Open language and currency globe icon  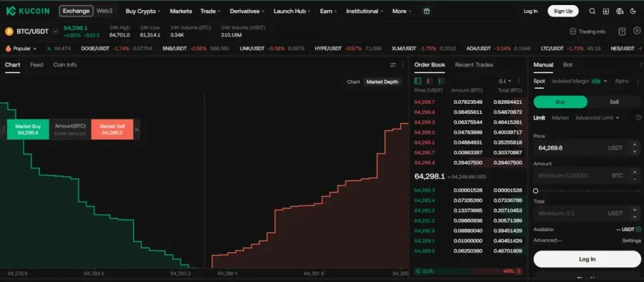tap(620, 11)
